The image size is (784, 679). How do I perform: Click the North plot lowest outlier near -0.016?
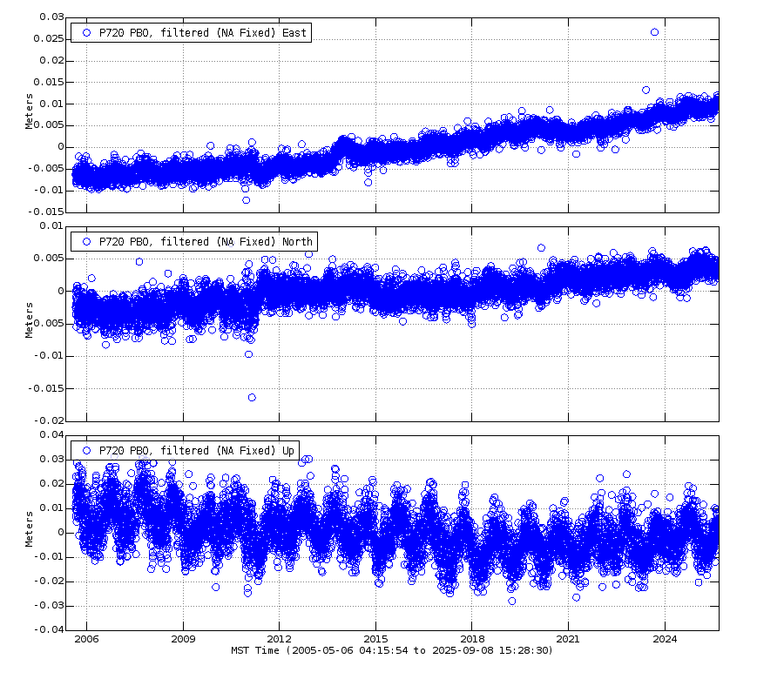click(252, 397)
